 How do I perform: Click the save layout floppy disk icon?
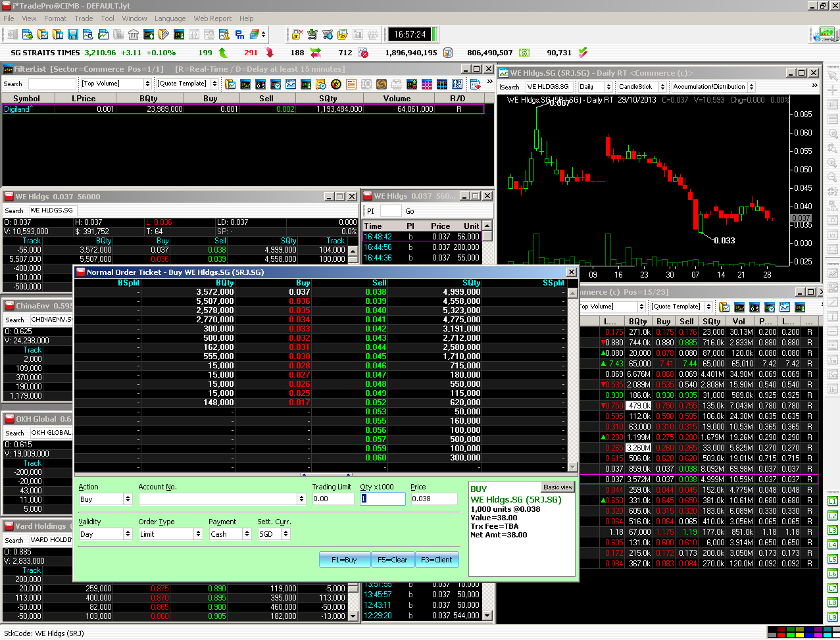click(x=72, y=34)
